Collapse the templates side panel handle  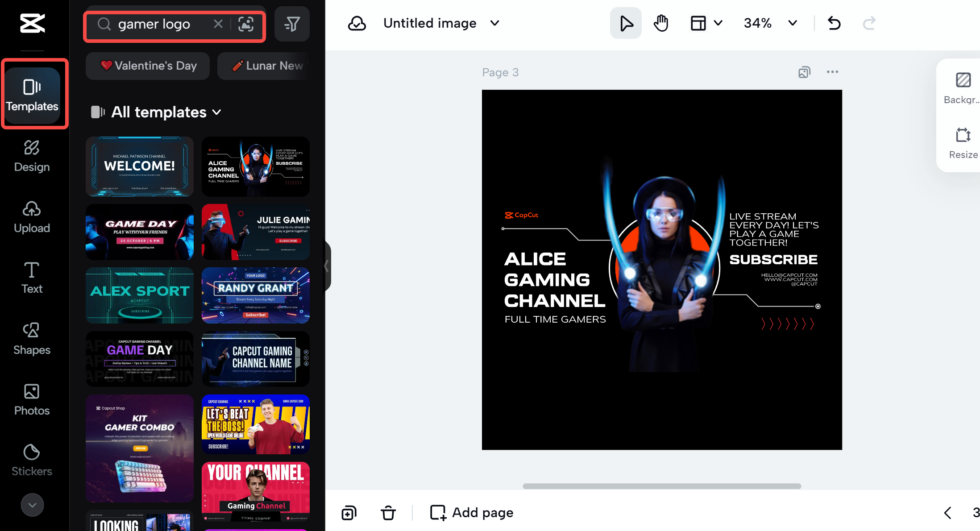[327, 266]
